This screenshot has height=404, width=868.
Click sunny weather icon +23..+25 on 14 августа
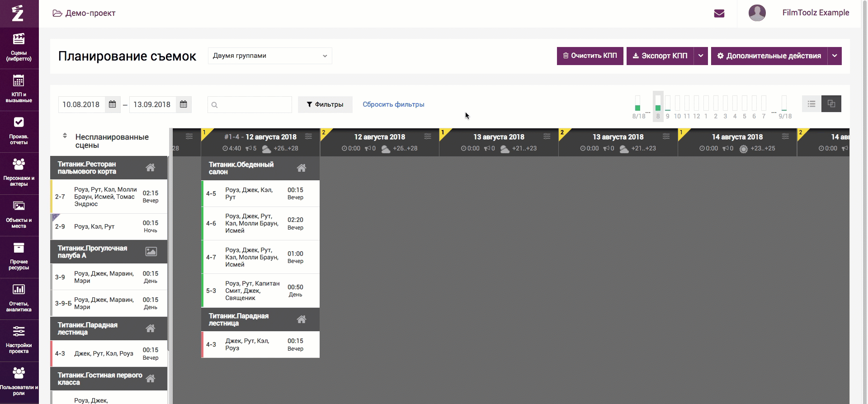click(x=743, y=149)
